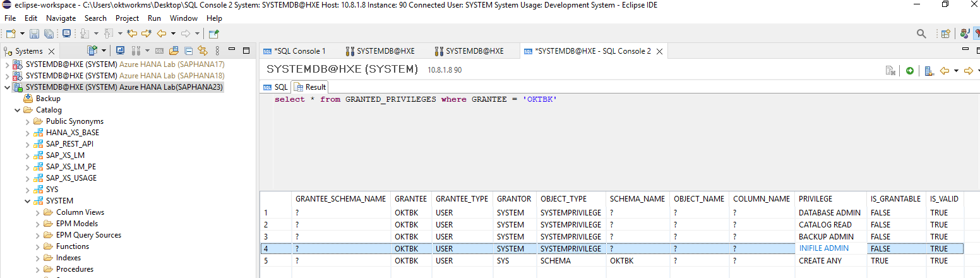
Task: Expand the SAPHANA18 system node
Action: (x=7, y=76)
